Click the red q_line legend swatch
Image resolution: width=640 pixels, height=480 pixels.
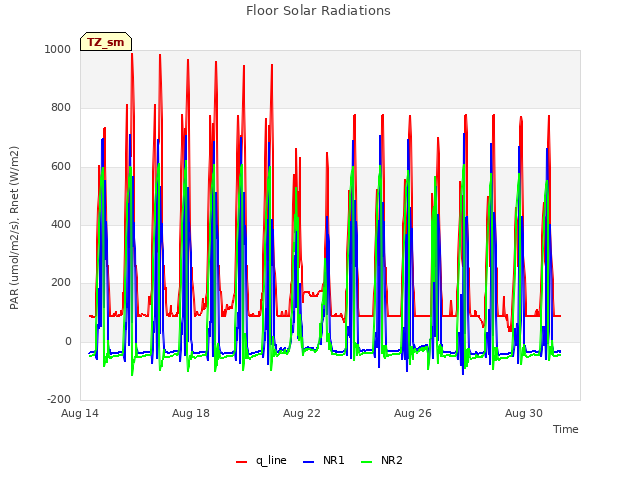point(242,462)
